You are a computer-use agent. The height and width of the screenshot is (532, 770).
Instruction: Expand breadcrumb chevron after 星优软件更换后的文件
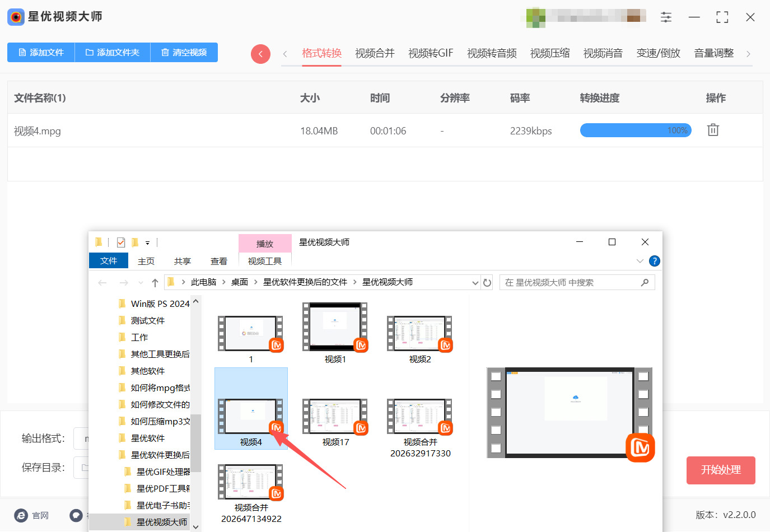pyautogui.click(x=355, y=282)
